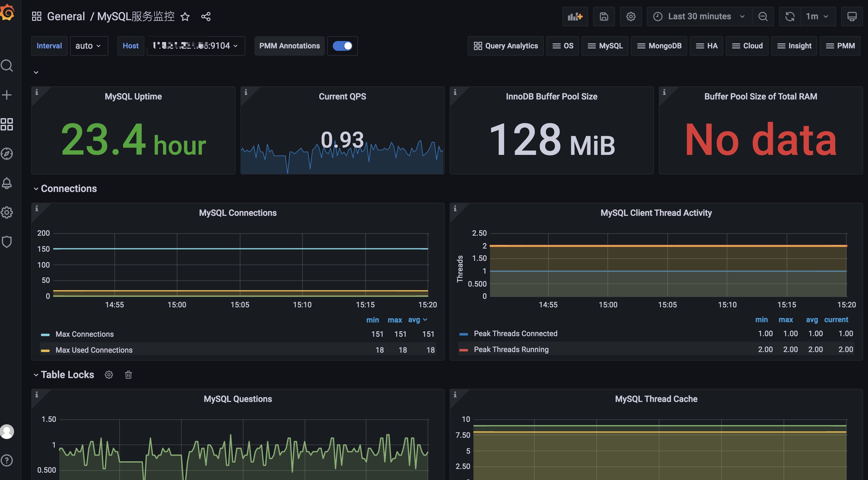Open the Help question mark icon
Image resolution: width=868 pixels, height=480 pixels.
[7, 460]
